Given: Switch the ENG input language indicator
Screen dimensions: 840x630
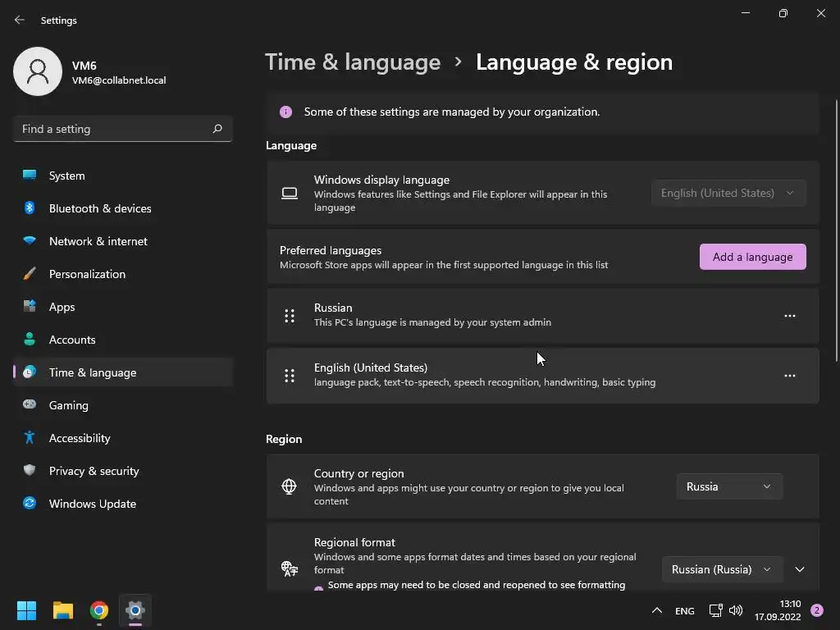Looking at the screenshot, I should (684, 611).
